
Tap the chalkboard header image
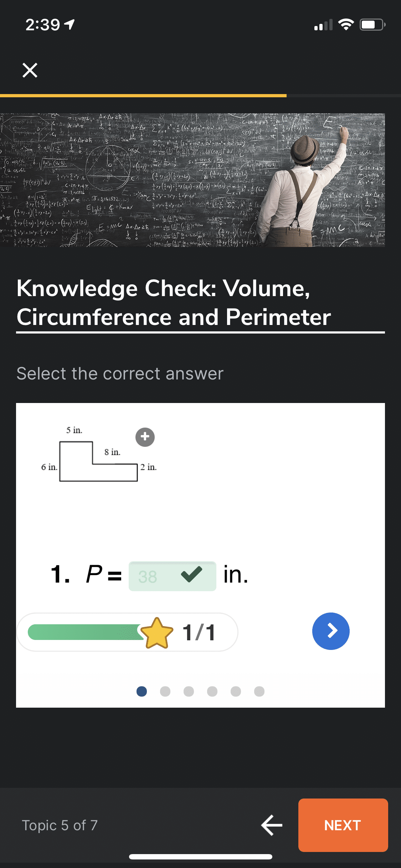(x=192, y=180)
